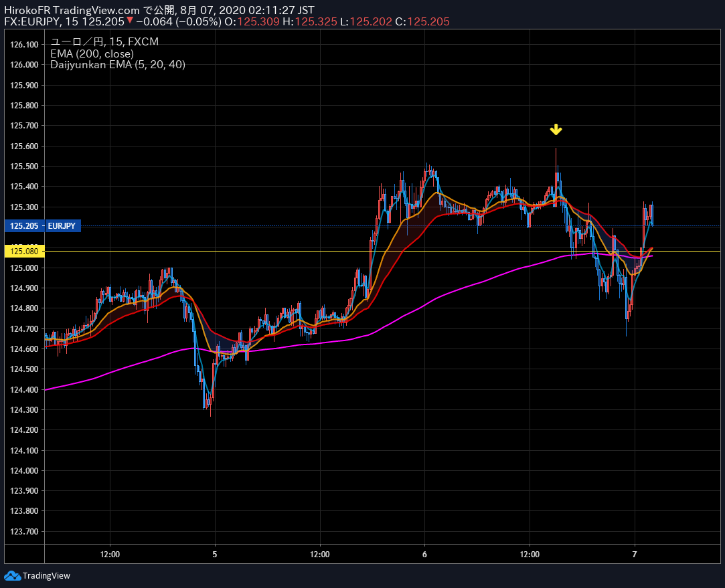Click the 124.100 price axis label
Image resolution: width=725 pixels, height=588 pixels.
24,450
